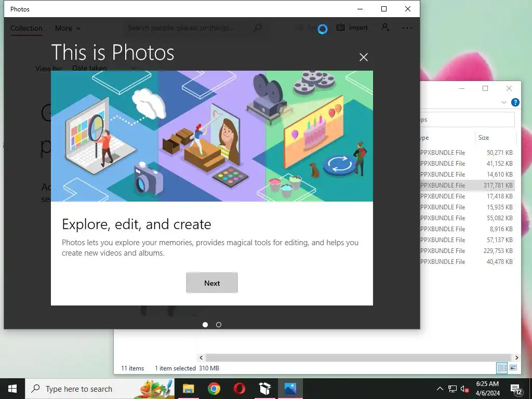Click Next in the Photos intro dialog
This screenshot has width=532, height=399.
click(212, 283)
